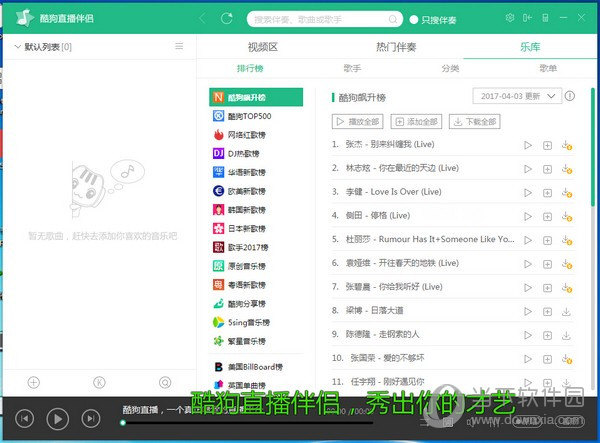Image resolution: width=600 pixels, height=443 pixels.
Task: Click the back arrow in the header
Action: 202,18
